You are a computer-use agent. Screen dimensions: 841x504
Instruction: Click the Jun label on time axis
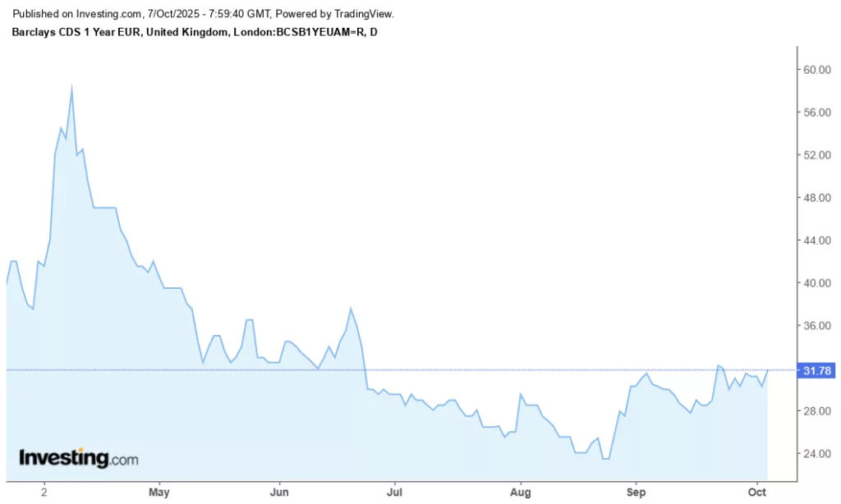279,494
